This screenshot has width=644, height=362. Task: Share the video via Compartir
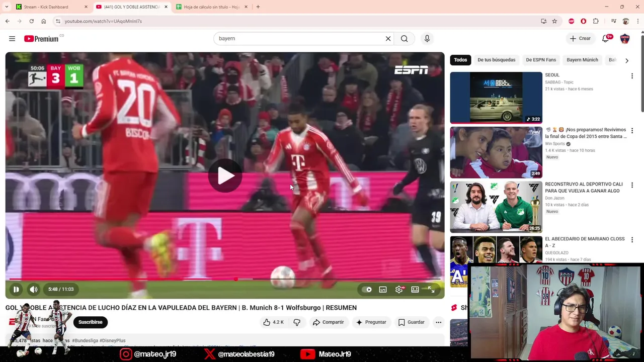click(x=328, y=322)
